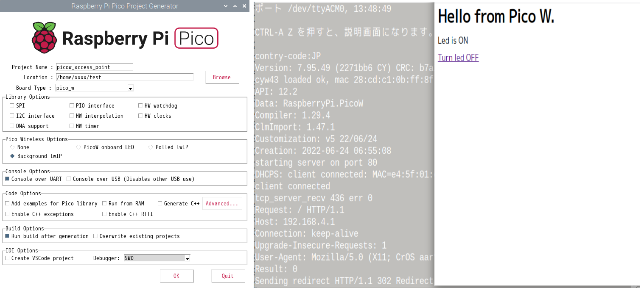The width and height of the screenshot is (644, 288).
Task: Click the Raspberry Pi logo icon
Action: [44, 38]
